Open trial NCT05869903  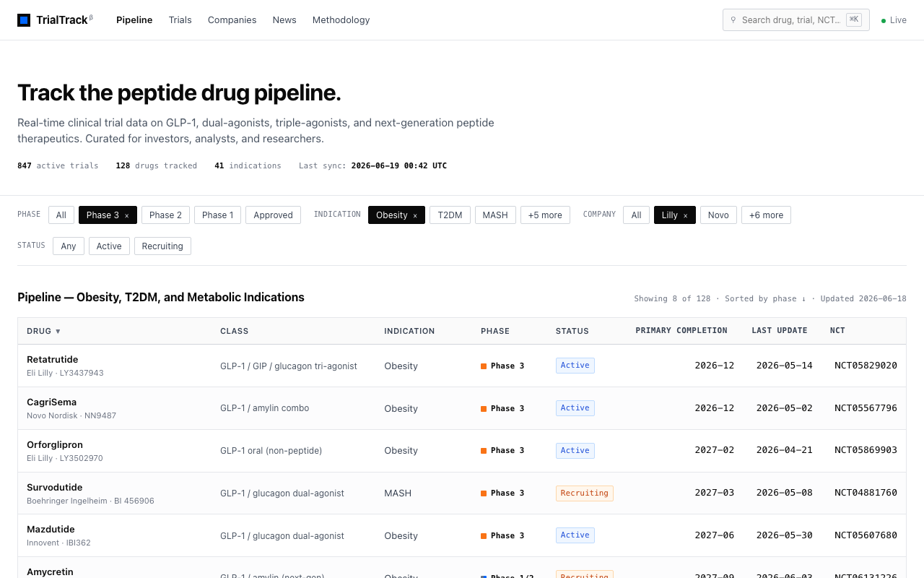866,450
